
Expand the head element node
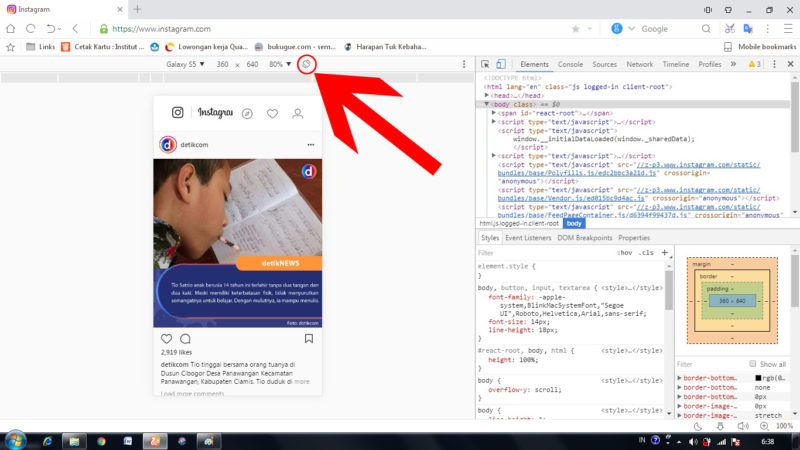[487, 95]
